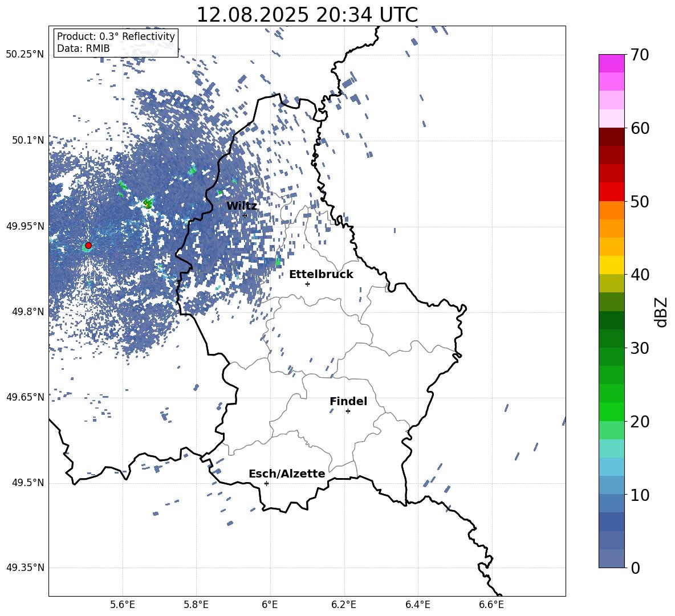Click the 6.6°E longitude label

pos(491,605)
